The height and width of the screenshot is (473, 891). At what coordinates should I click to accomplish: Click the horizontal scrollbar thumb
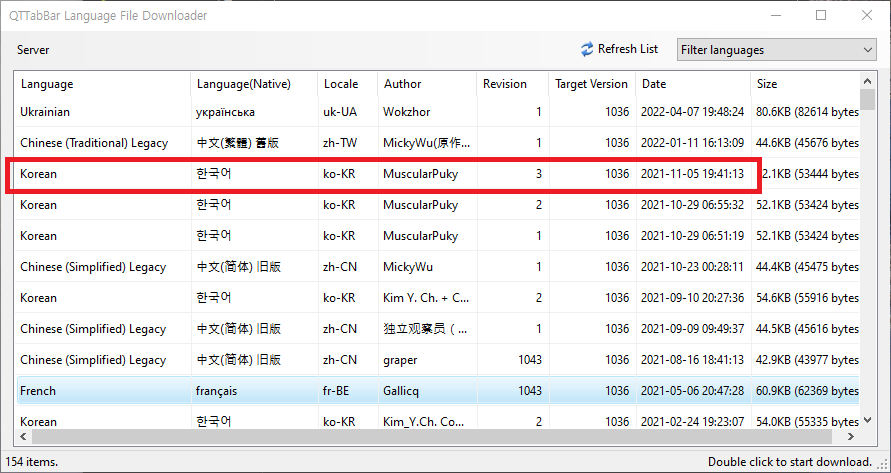tap(432, 437)
